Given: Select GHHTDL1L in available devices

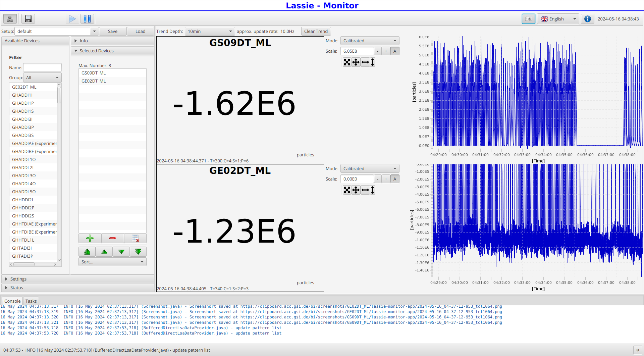Looking at the screenshot, I should [x=33, y=240].
